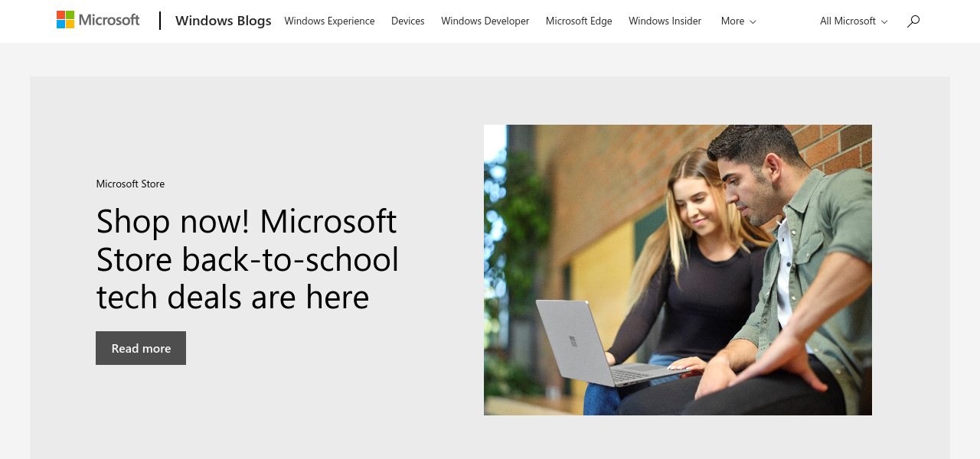Viewport: 980px width, 459px height.
Task: Go to the Devices section
Action: (x=407, y=21)
